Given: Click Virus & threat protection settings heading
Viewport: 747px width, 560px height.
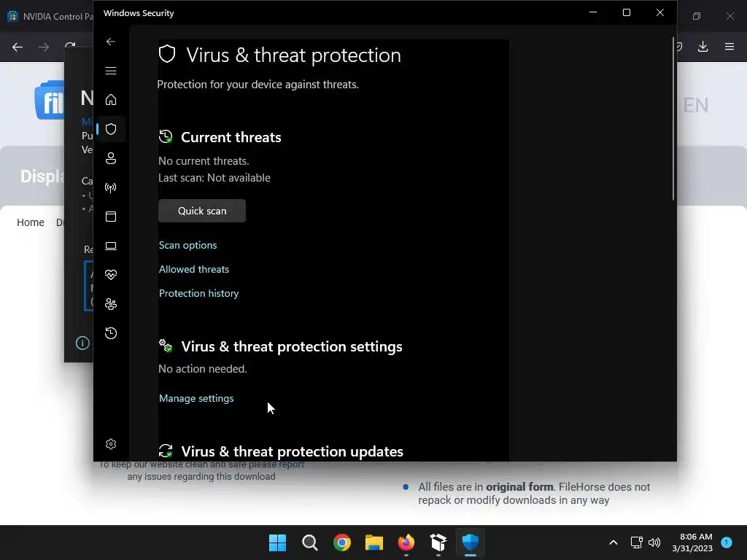Looking at the screenshot, I should 292,346.
